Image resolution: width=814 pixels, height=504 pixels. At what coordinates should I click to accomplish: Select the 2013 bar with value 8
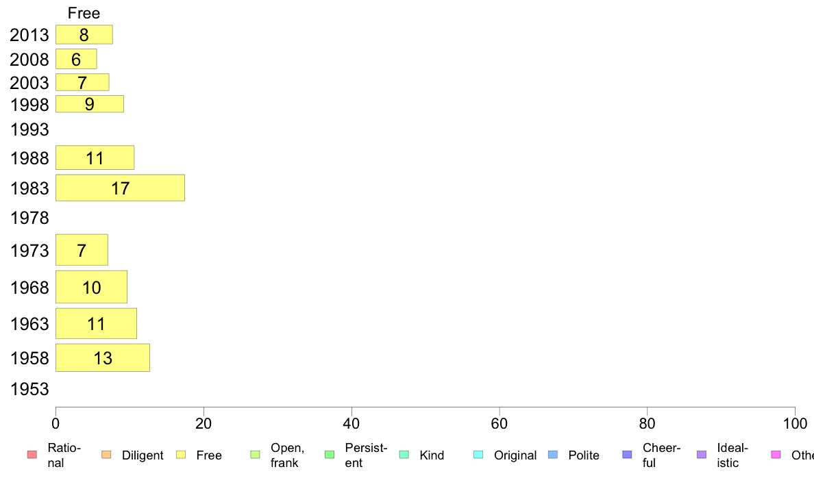pyautogui.click(x=84, y=35)
